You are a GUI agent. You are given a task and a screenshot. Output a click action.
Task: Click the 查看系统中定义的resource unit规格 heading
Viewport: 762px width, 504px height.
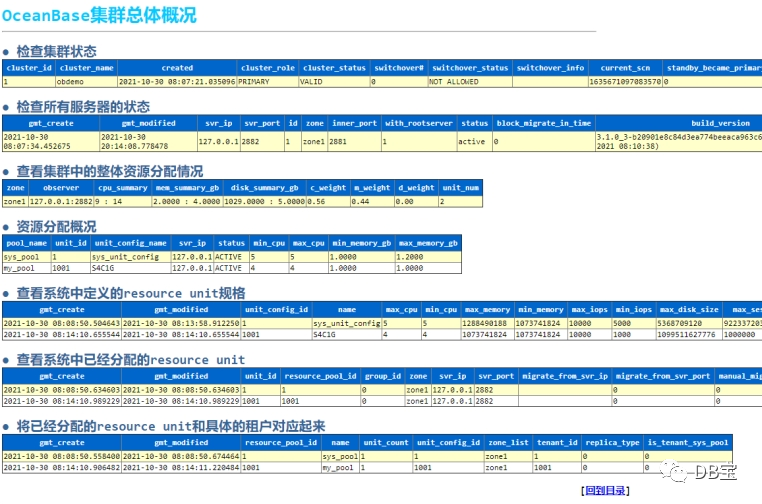click(x=131, y=294)
